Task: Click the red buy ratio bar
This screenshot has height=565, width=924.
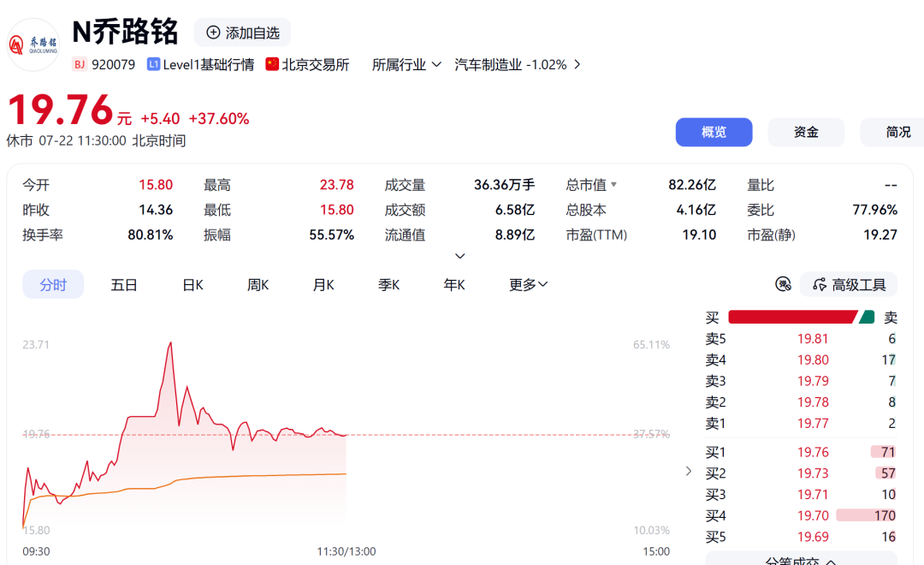Action: click(x=792, y=318)
